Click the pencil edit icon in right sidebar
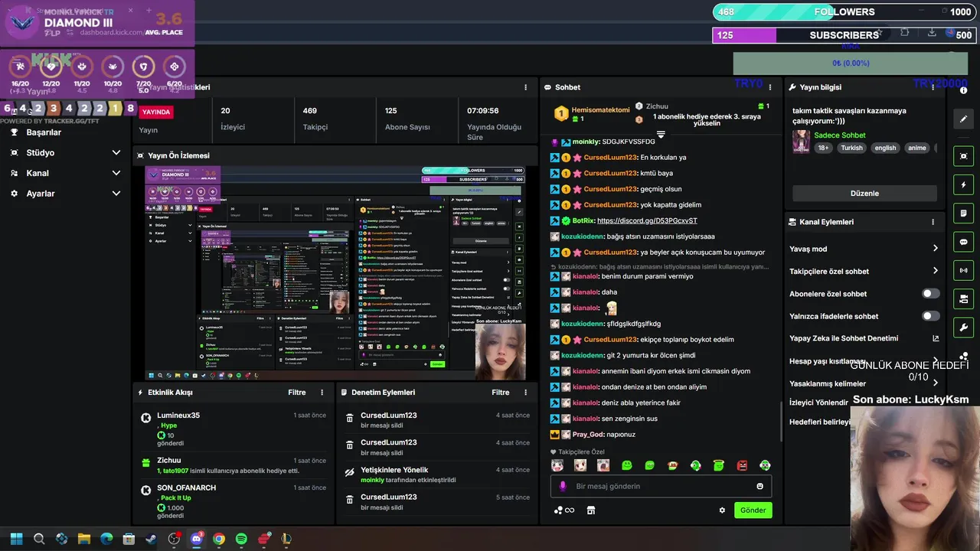The image size is (980, 551). click(963, 119)
